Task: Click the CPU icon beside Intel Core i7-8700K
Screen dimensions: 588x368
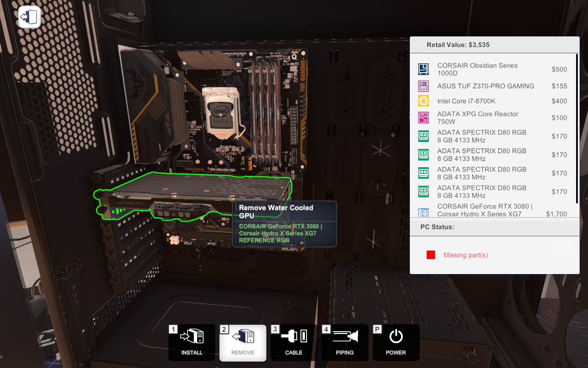Action: tap(423, 101)
